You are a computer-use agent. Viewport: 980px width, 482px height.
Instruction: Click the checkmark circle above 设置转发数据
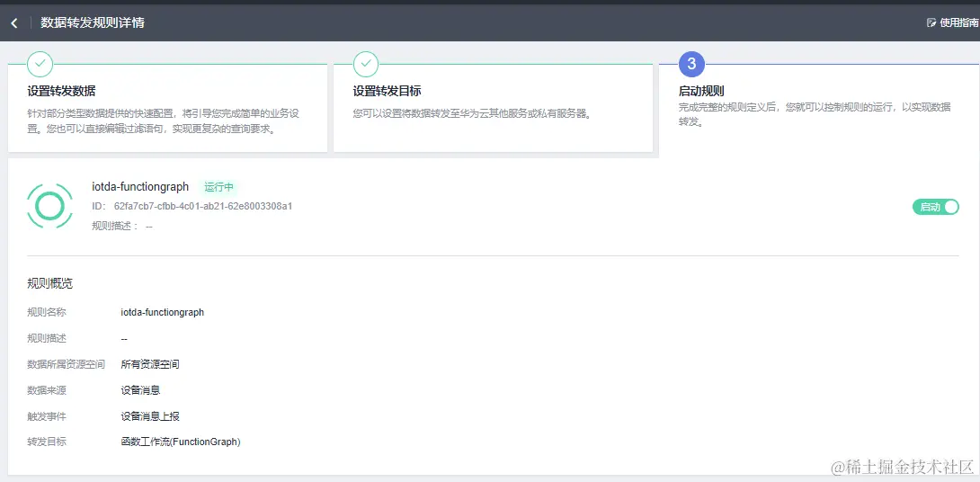pos(40,64)
